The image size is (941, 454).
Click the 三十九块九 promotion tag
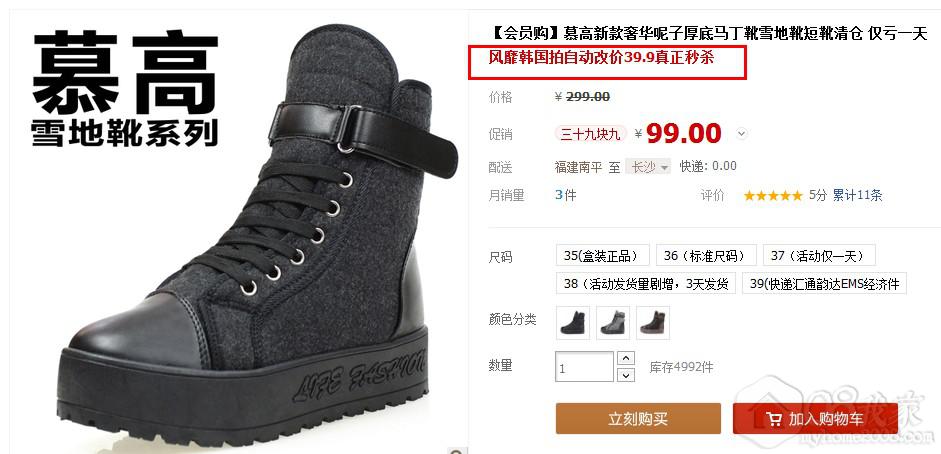point(591,134)
